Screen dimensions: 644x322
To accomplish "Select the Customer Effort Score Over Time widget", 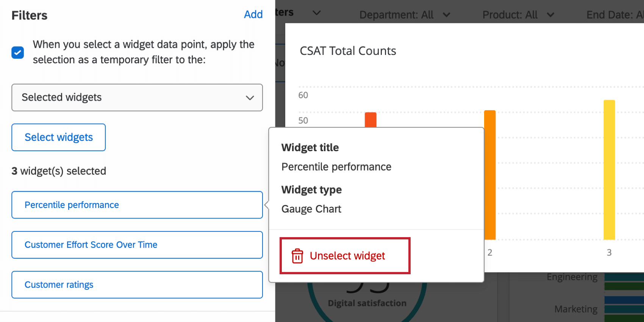I will click(x=137, y=245).
